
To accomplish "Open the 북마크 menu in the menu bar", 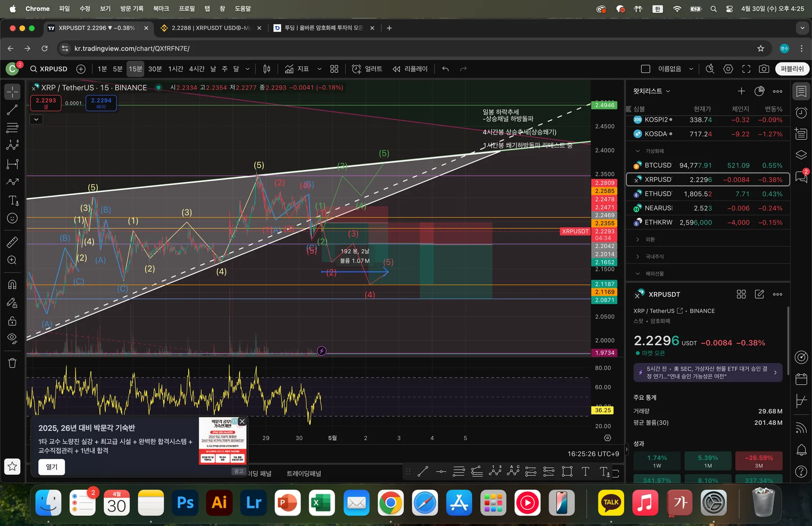I will (161, 9).
